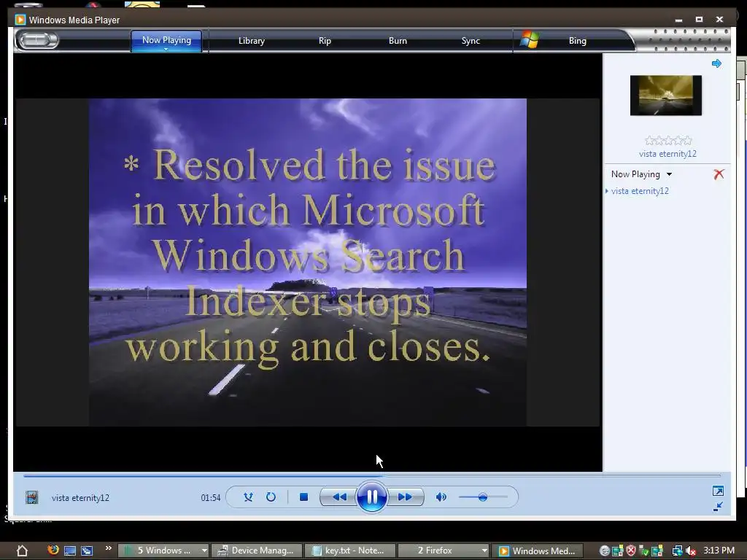Click the back/forward navigation button
Screen dimensions: 747x560
[38, 41]
